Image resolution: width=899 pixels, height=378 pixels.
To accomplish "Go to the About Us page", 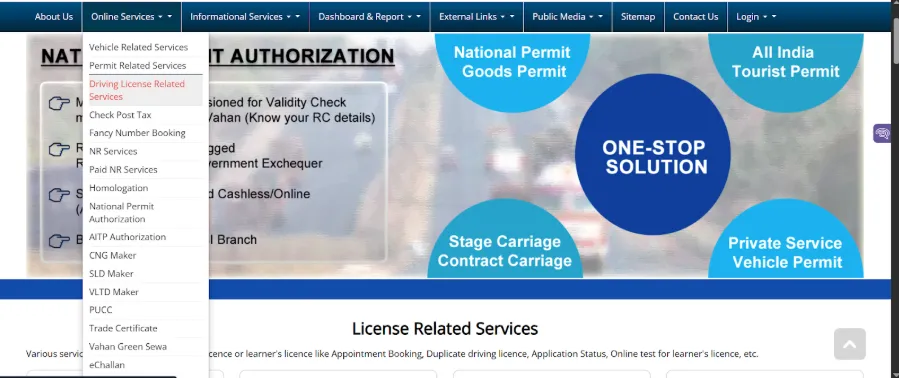I will click(54, 17).
